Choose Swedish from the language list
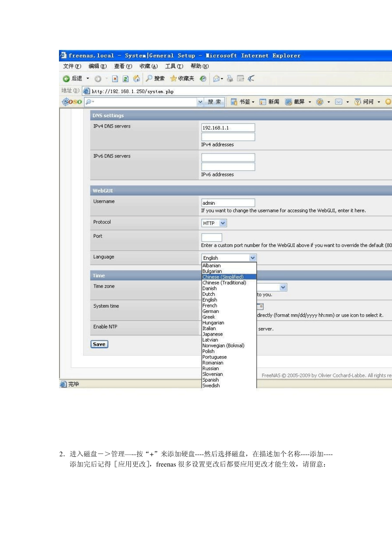The height and width of the screenshot is (555, 392). click(x=229, y=385)
